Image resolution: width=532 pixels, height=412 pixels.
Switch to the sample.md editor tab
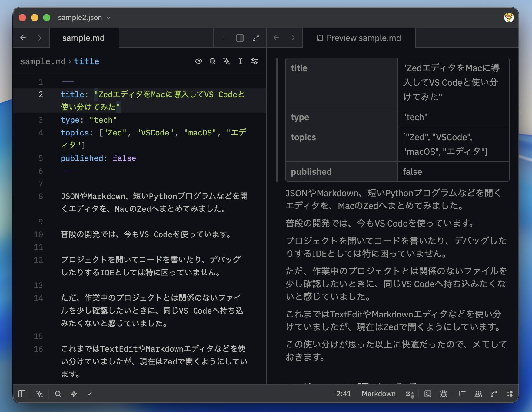84,38
